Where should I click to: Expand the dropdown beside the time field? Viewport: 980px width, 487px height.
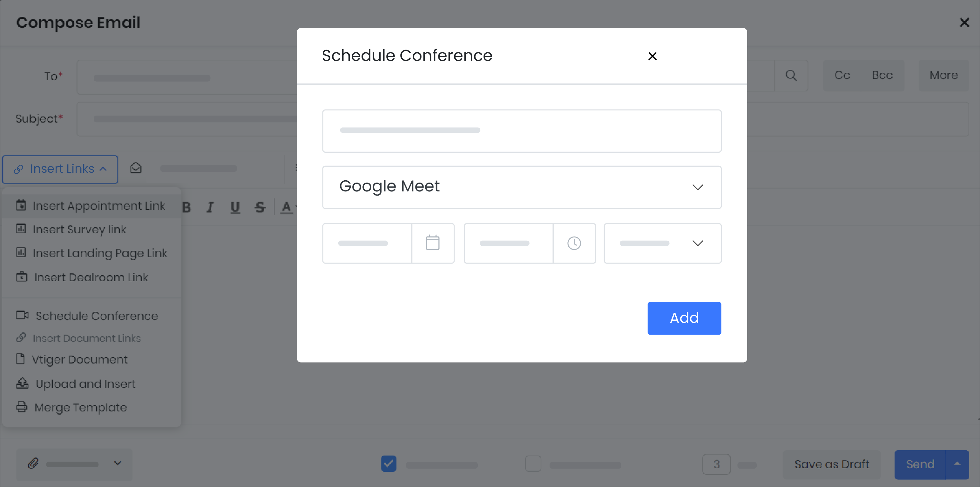click(x=662, y=243)
